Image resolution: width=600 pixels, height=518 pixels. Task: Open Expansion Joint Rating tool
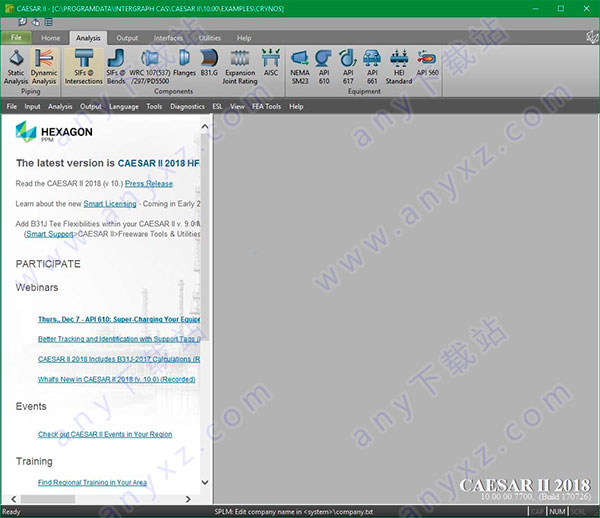(240, 67)
